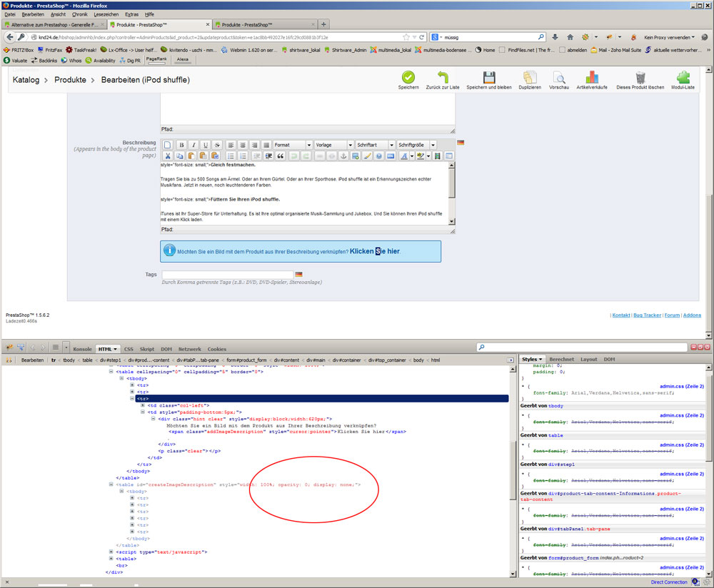Screen dimensions: 714x588
Task: Click the Zurück zur Liste arrow icon
Action: click(443, 77)
